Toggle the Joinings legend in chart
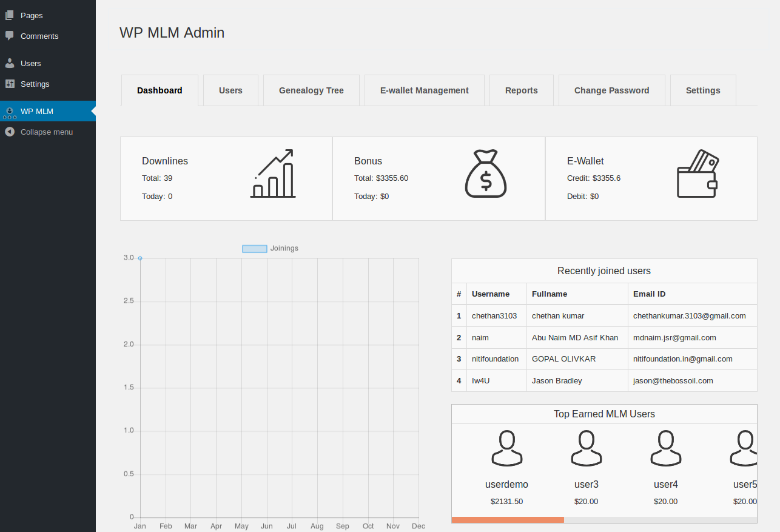Screen dimensions: 780x532 [x=270, y=249]
